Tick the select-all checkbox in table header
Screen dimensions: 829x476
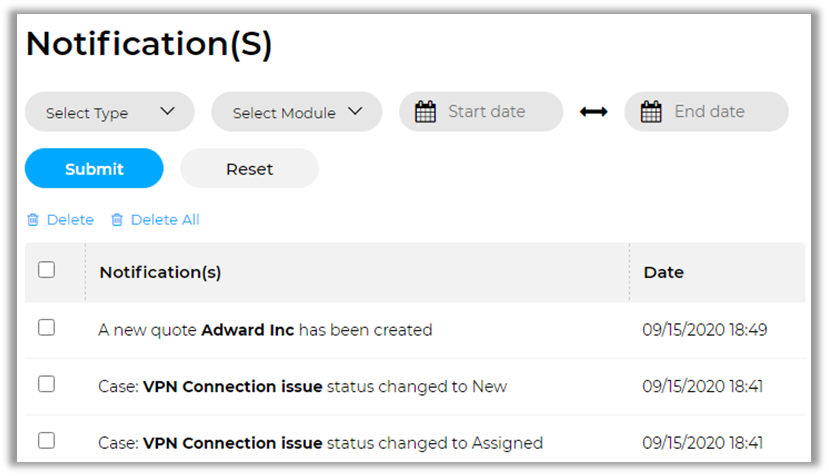[x=46, y=270]
